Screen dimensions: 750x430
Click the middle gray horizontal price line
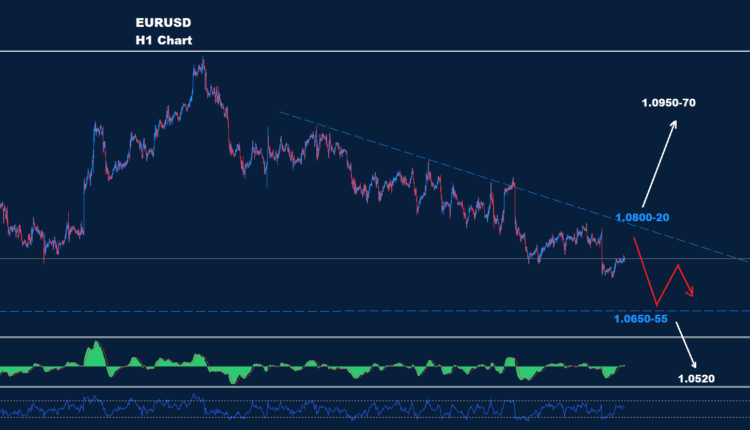300,259
